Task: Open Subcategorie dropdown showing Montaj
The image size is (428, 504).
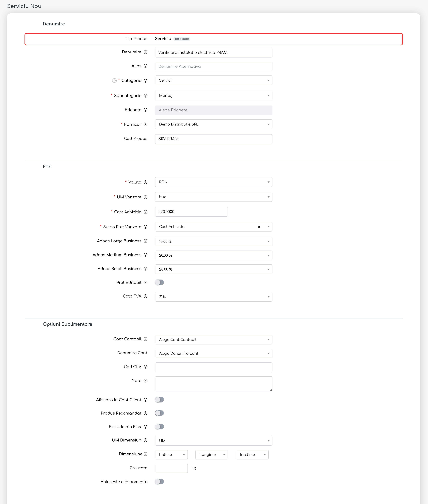Action: (x=214, y=95)
